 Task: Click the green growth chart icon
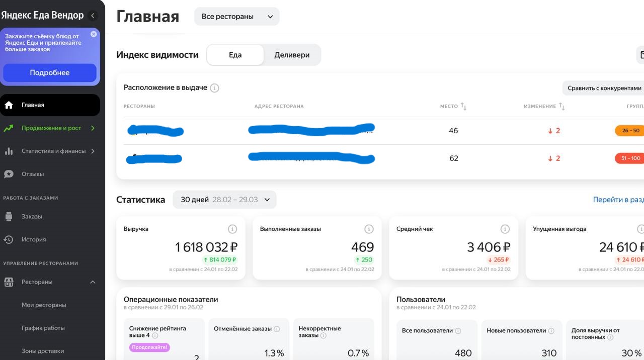pos(9,128)
